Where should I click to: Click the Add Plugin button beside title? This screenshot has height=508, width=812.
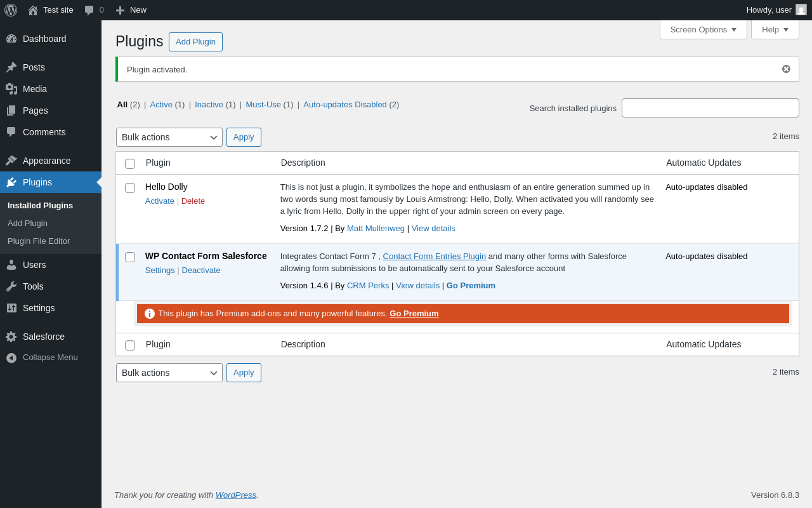tap(195, 42)
